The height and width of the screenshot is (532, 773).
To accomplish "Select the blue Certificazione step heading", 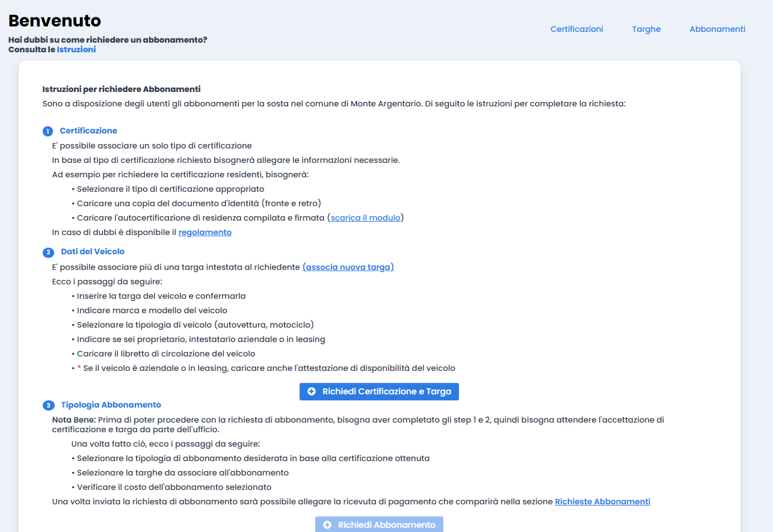I will point(88,130).
